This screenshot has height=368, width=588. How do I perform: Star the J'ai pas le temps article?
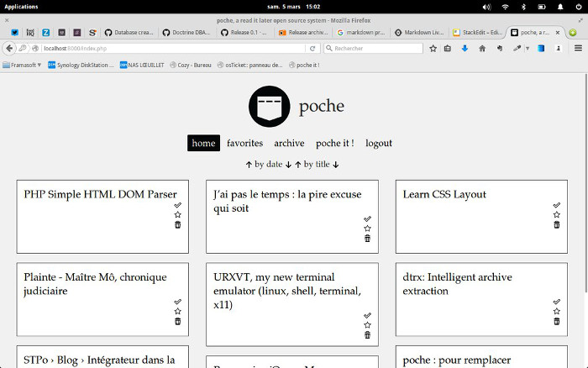[x=367, y=229]
